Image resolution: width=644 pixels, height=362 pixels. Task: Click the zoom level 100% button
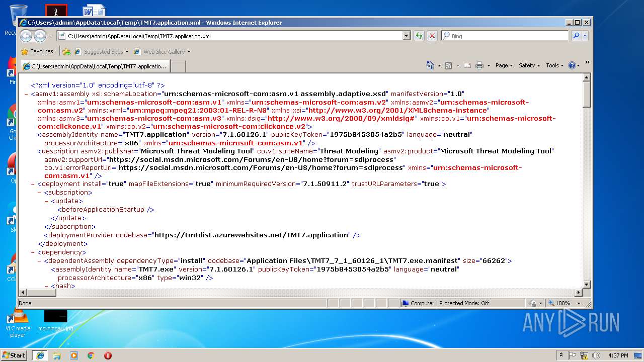[559, 303]
